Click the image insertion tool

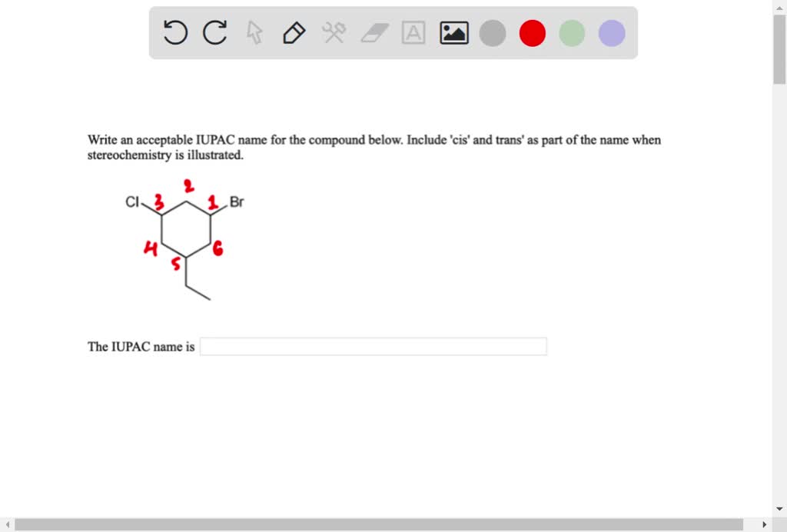point(453,33)
